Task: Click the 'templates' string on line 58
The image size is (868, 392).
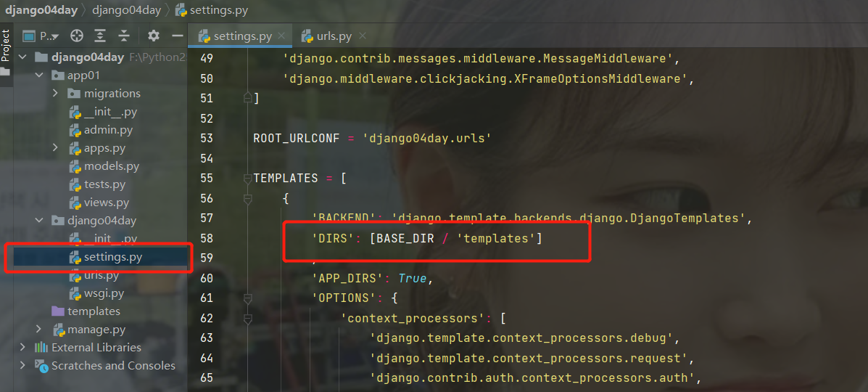Action: pyautogui.click(x=496, y=238)
